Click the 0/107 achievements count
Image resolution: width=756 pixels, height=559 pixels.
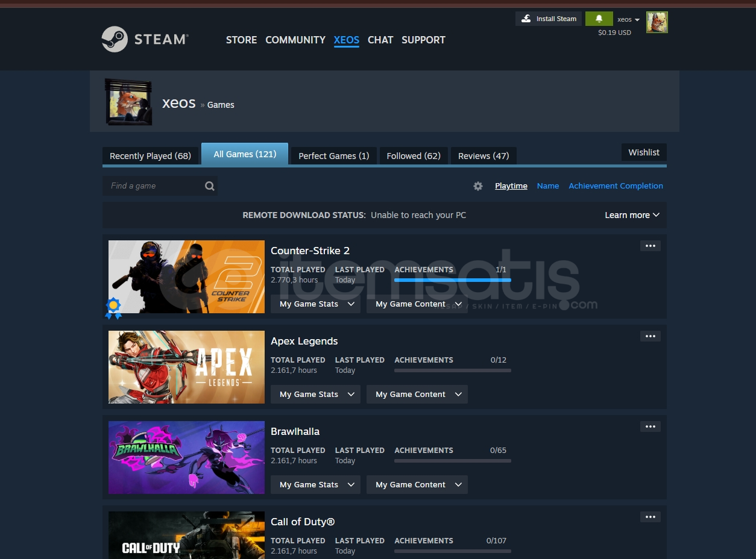coord(496,540)
